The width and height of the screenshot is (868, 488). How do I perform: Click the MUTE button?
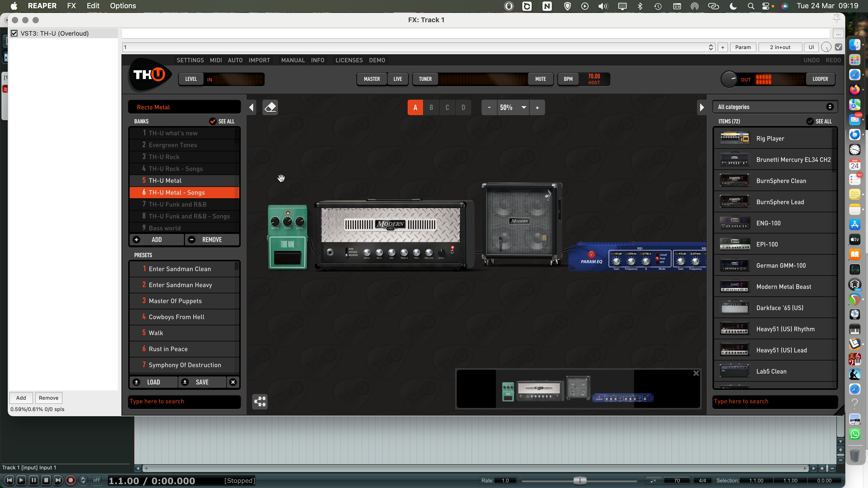[x=540, y=79]
